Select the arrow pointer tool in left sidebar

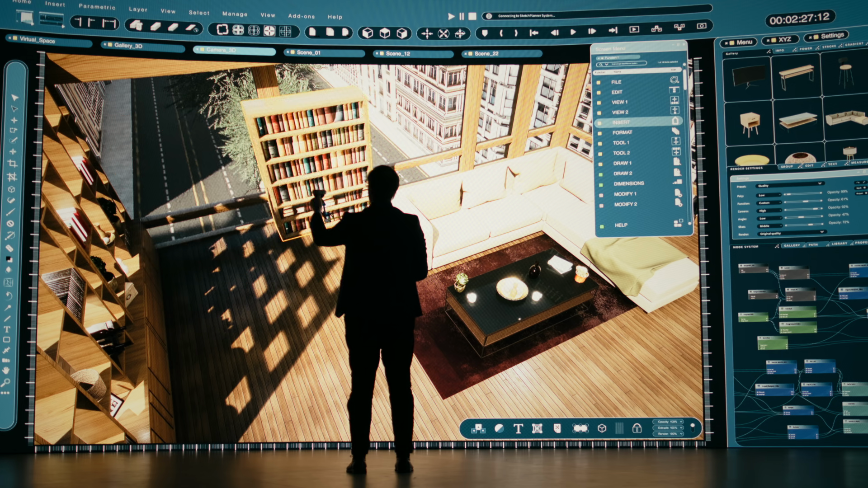click(14, 97)
